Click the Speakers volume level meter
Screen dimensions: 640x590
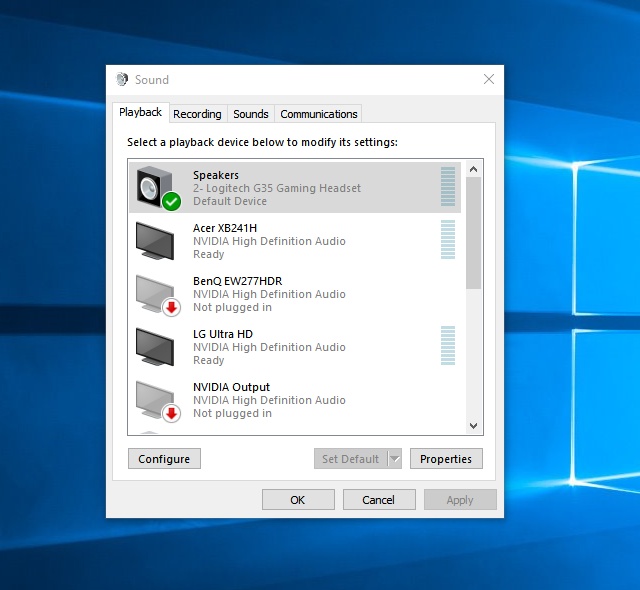448,186
